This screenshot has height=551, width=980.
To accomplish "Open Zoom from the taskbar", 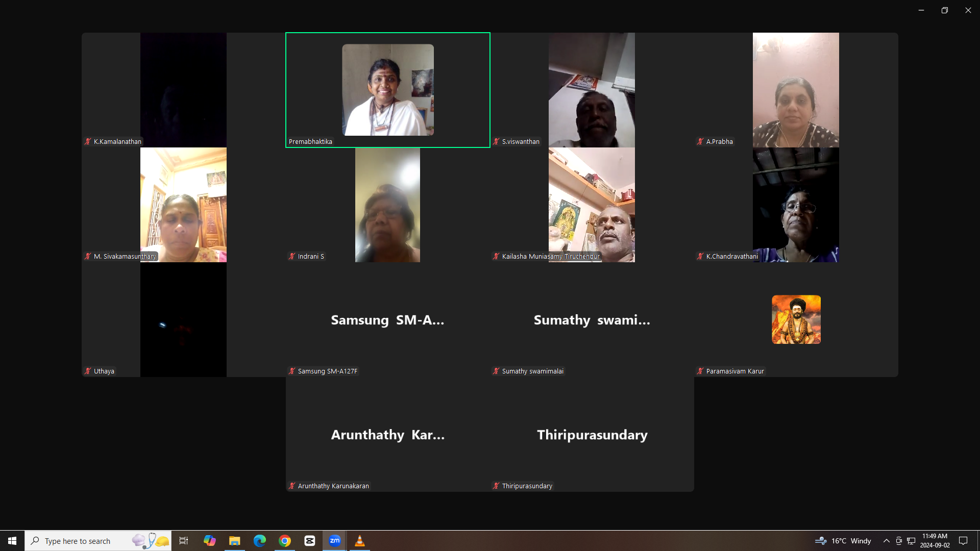I will tap(335, 541).
